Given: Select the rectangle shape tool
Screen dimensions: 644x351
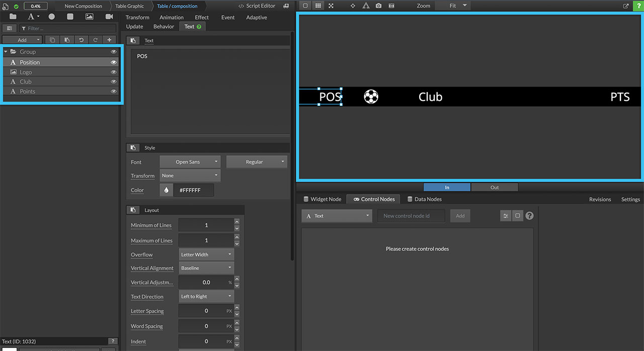Looking at the screenshot, I should pyautogui.click(x=70, y=17).
